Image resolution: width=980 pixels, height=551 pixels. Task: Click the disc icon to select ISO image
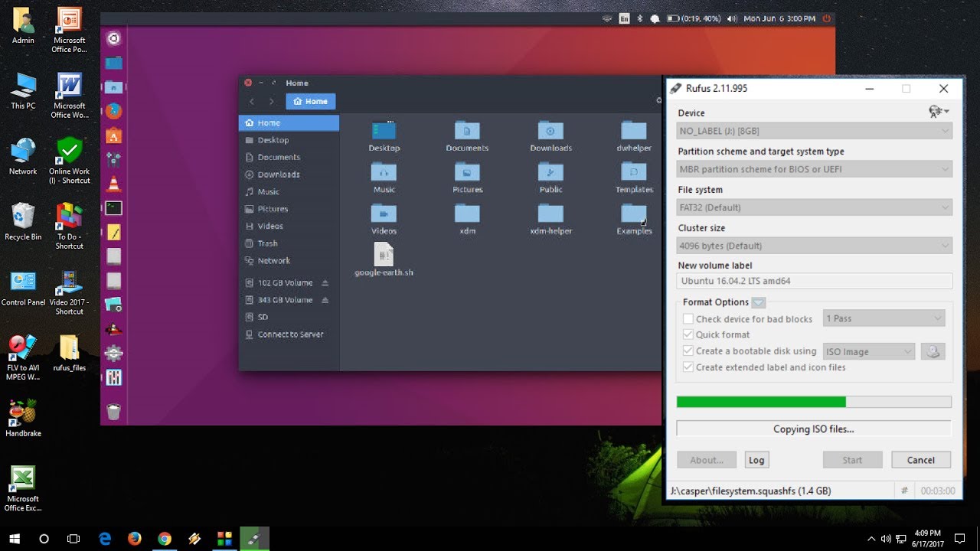pyautogui.click(x=933, y=351)
